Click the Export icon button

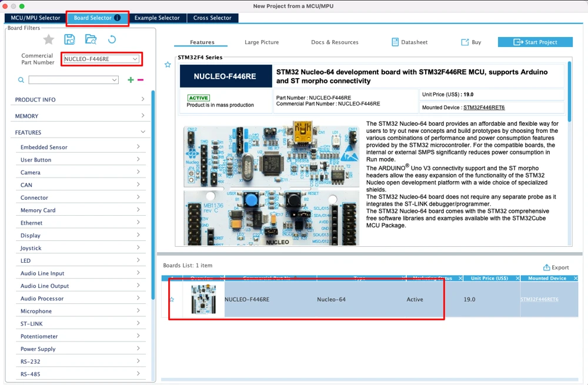tap(556, 267)
